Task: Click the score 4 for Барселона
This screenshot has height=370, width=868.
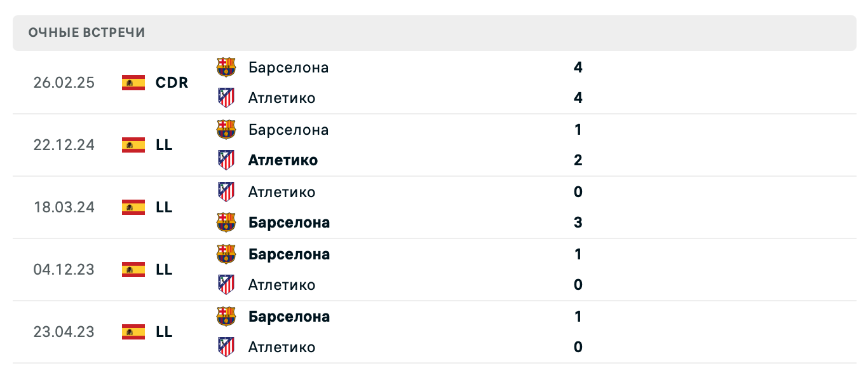Action: 577,67
